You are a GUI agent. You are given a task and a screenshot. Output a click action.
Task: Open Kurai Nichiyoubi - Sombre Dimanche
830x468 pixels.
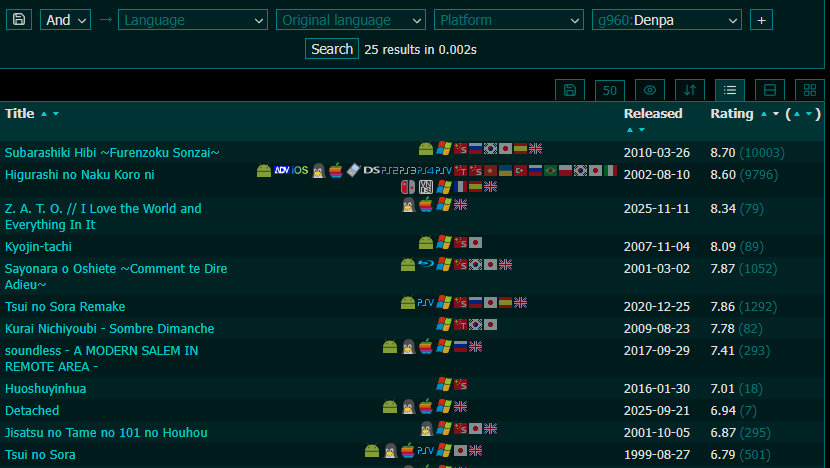(x=110, y=329)
